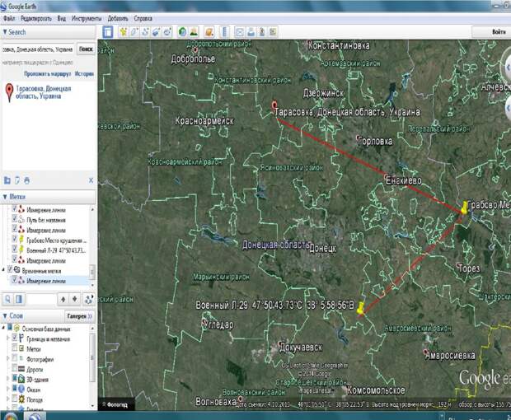Viewport: 511px width, 420px height.
Task: Click the printer icon below search results
Action: 27,180
